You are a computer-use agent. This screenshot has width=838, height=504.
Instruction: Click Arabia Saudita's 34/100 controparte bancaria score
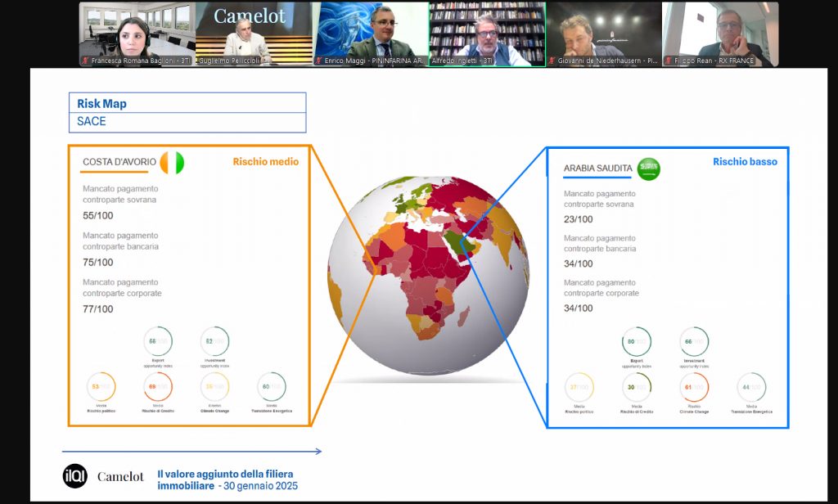click(x=579, y=263)
